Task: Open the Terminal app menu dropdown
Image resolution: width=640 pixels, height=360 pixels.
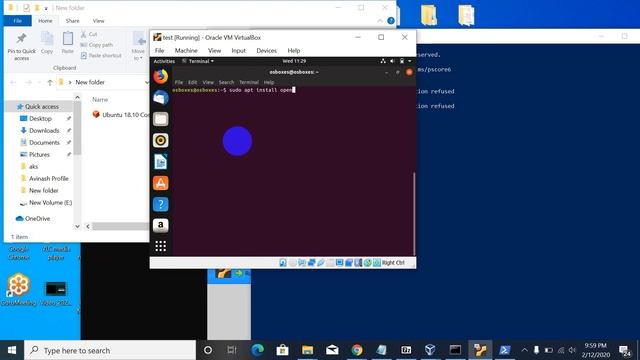Action: [x=198, y=61]
